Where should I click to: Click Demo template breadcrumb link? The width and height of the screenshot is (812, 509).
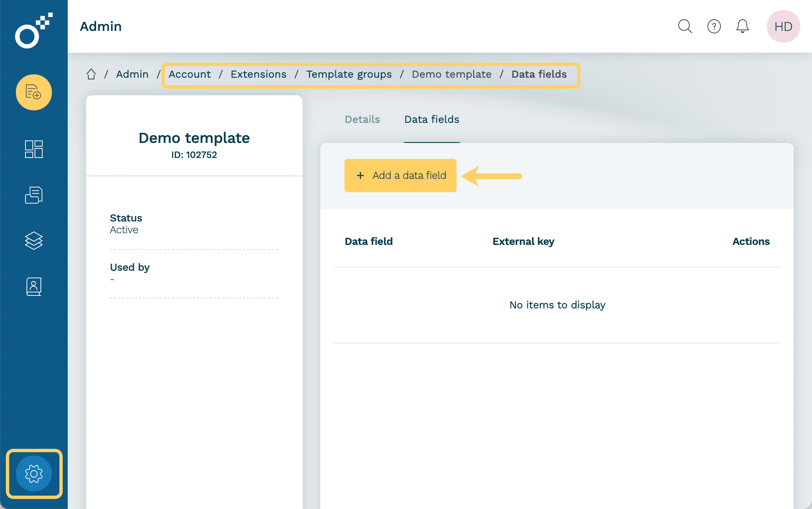(451, 74)
